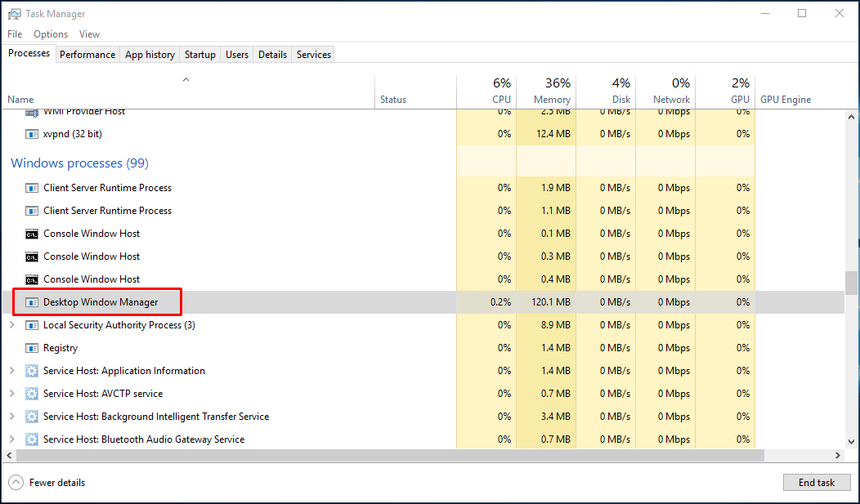Click the Desktop Window Manager process icon
The height and width of the screenshot is (504, 860).
point(32,302)
